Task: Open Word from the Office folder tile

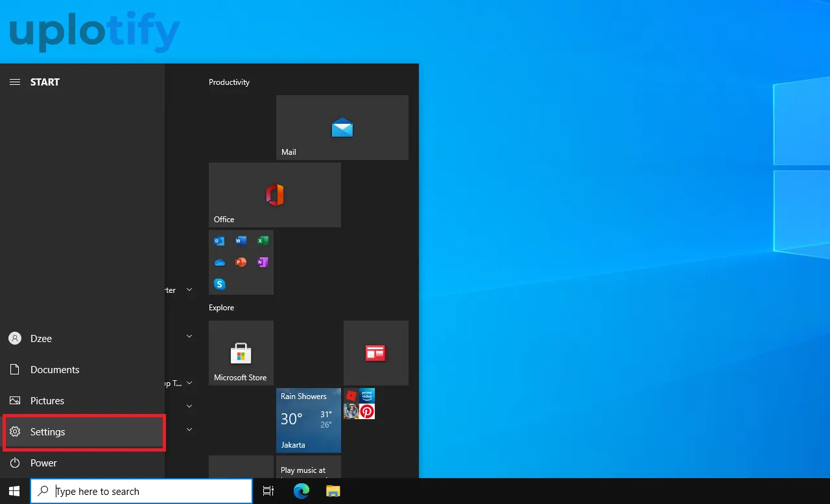Action: pyautogui.click(x=241, y=241)
